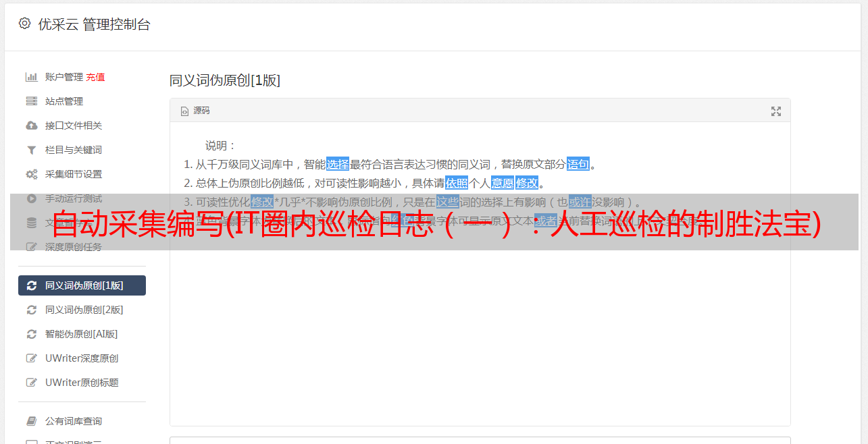Click the filter funnel icon for 栏目与关键词
The image size is (868, 444).
31,150
